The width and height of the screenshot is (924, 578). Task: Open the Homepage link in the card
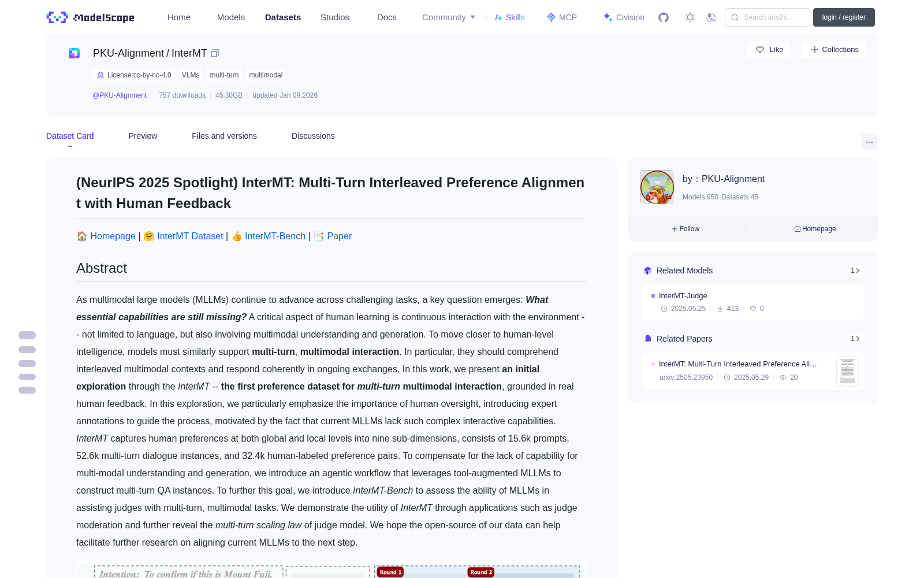pos(113,236)
